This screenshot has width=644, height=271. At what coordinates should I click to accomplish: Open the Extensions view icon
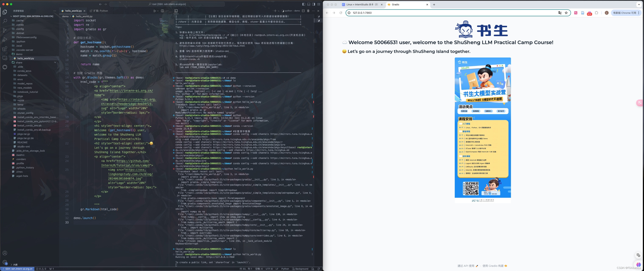[x=5, y=49]
